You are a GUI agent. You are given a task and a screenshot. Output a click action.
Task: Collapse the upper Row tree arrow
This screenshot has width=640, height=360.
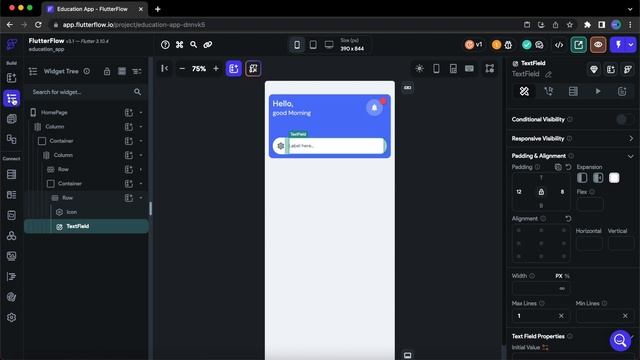coord(141,169)
